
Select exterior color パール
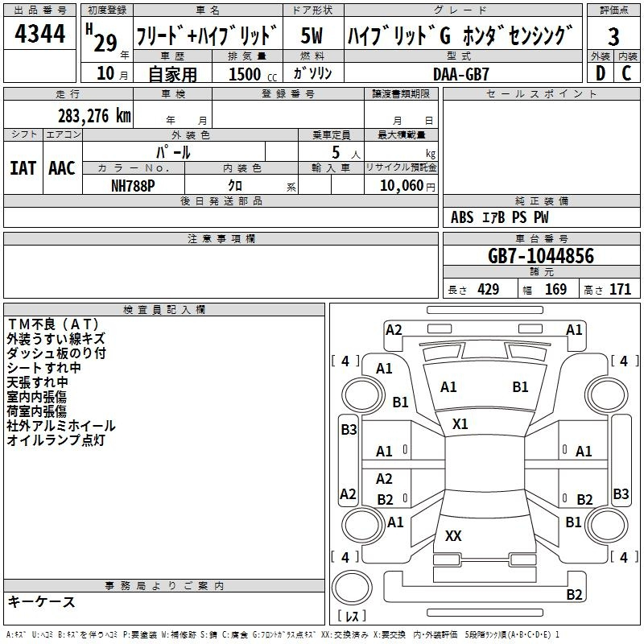[x=173, y=152]
